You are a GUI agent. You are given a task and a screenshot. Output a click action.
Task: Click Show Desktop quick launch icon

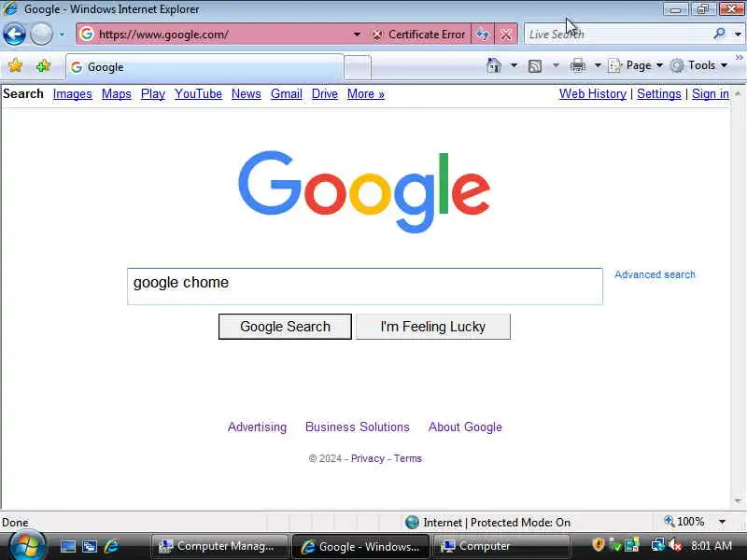67,546
